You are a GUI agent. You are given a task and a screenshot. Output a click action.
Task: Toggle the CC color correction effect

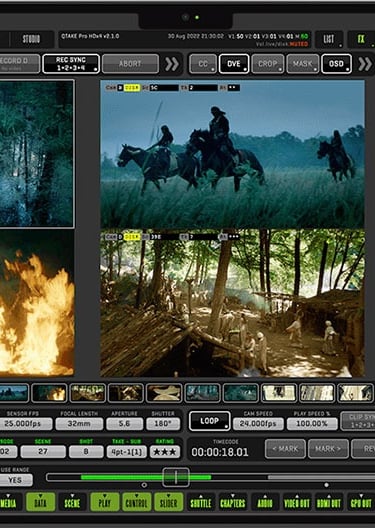point(203,64)
